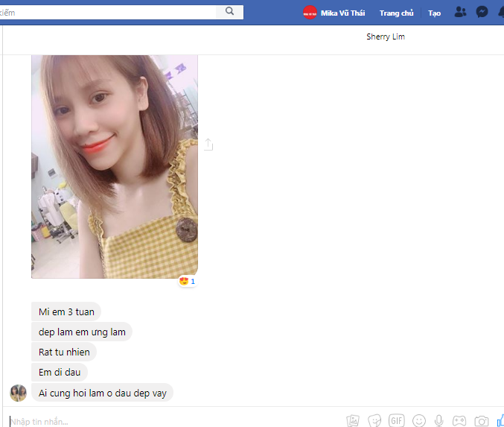The image size is (504, 427).
Task: Open the Tạo create menu
Action: 434,13
